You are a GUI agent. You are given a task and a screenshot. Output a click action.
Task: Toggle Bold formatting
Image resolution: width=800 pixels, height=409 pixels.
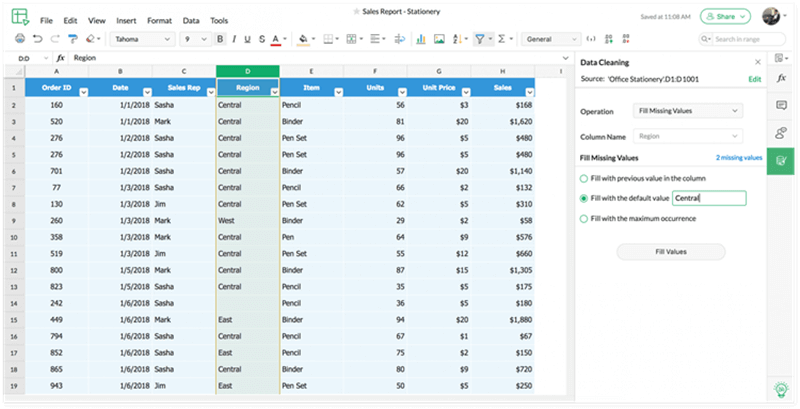(220, 39)
